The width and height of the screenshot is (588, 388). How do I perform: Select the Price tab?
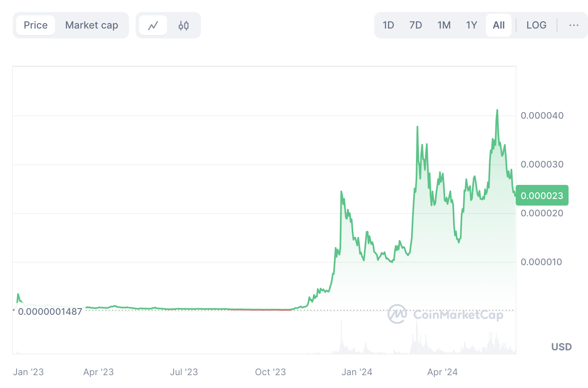[35, 25]
